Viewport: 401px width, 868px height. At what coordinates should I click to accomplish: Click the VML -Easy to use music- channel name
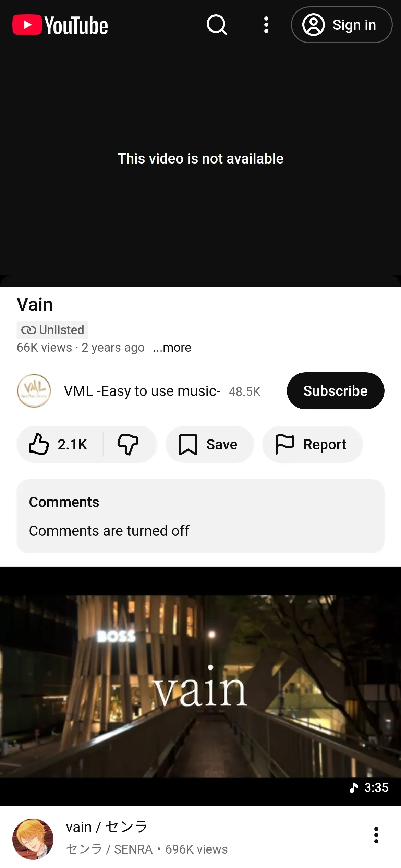click(142, 391)
